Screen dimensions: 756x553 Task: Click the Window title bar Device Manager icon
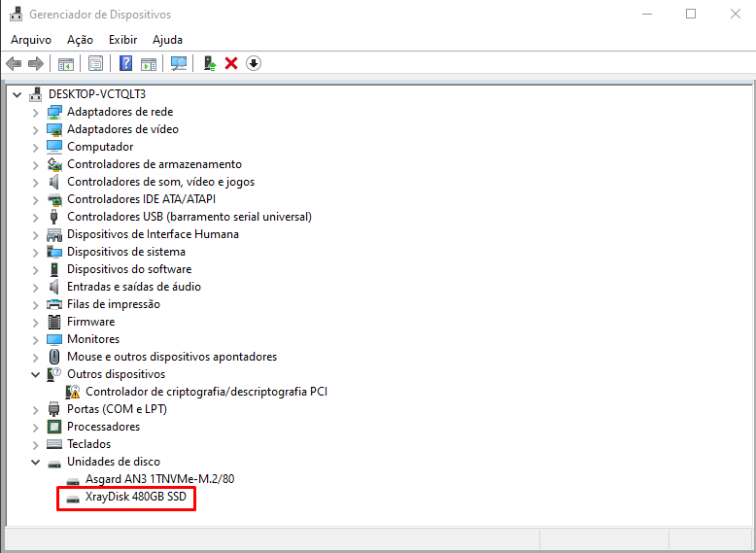(16, 14)
